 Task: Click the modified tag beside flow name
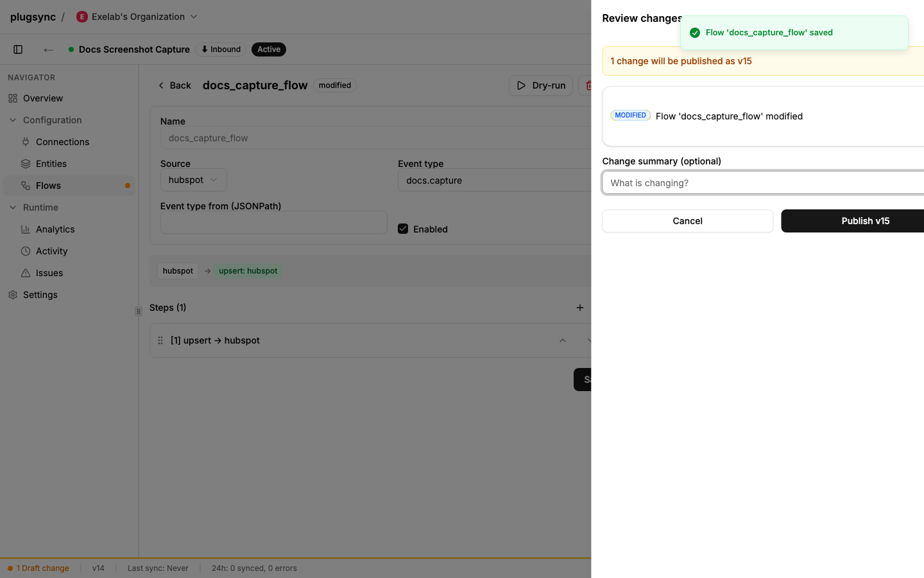tap(335, 85)
